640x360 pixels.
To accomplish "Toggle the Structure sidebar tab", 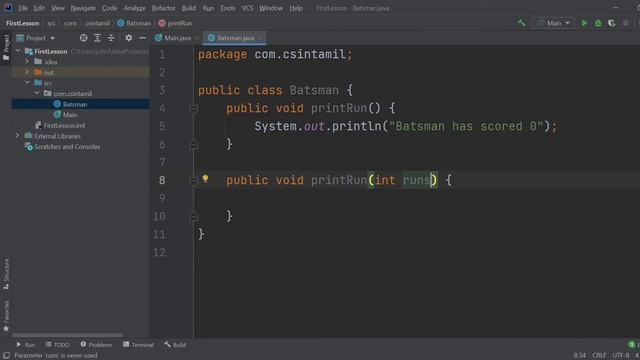I will 6,274.
